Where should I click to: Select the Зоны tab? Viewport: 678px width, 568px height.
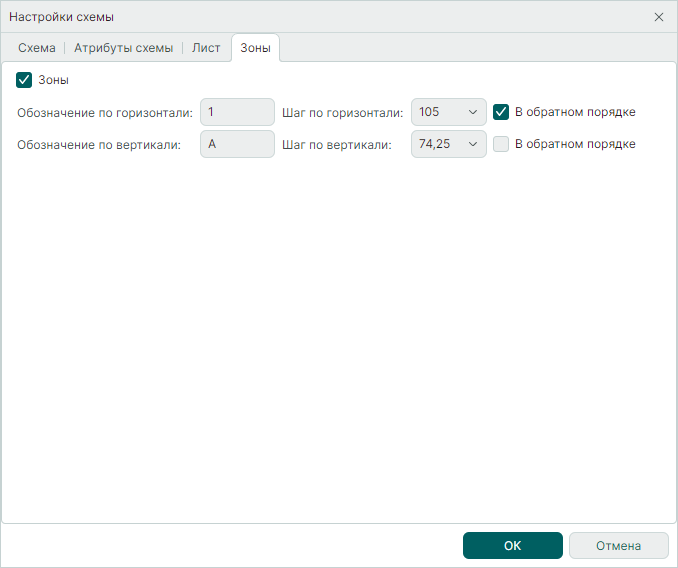[255, 48]
